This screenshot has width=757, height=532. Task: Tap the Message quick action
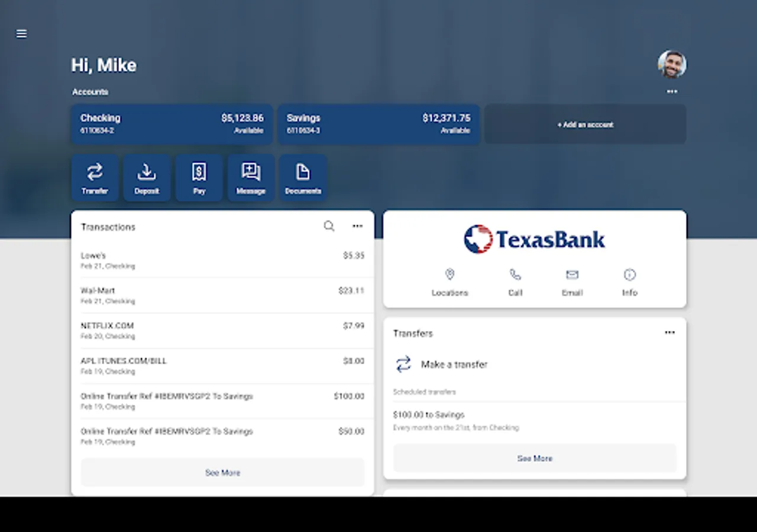[251, 178]
